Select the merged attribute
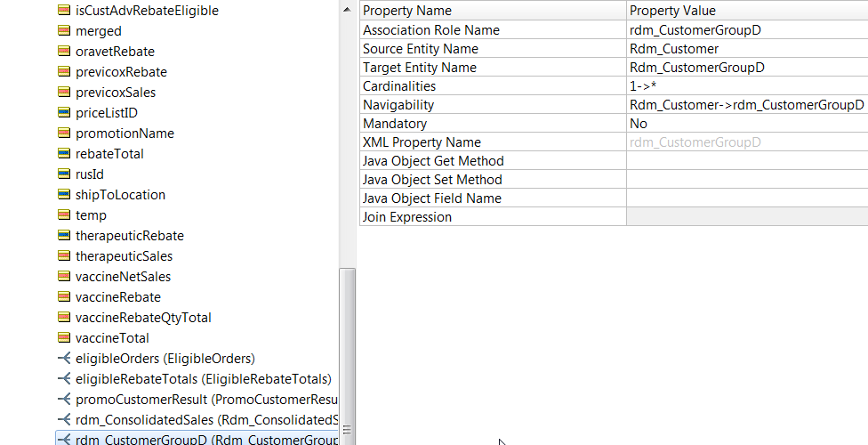The height and width of the screenshot is (445, 868). click(x=99, y=31)
